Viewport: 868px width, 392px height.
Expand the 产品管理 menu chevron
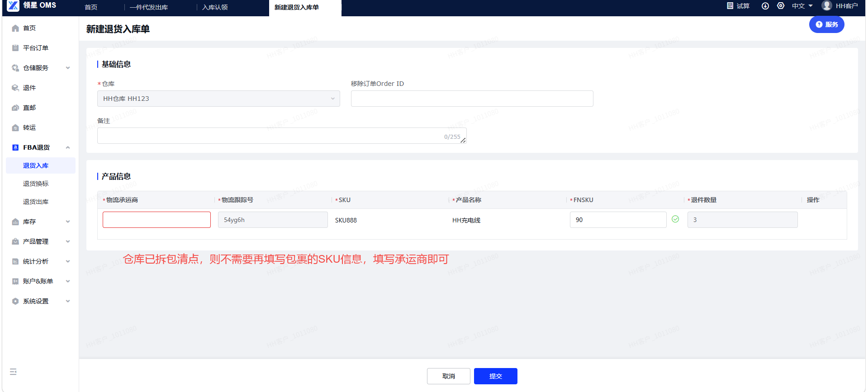[68, 241]
